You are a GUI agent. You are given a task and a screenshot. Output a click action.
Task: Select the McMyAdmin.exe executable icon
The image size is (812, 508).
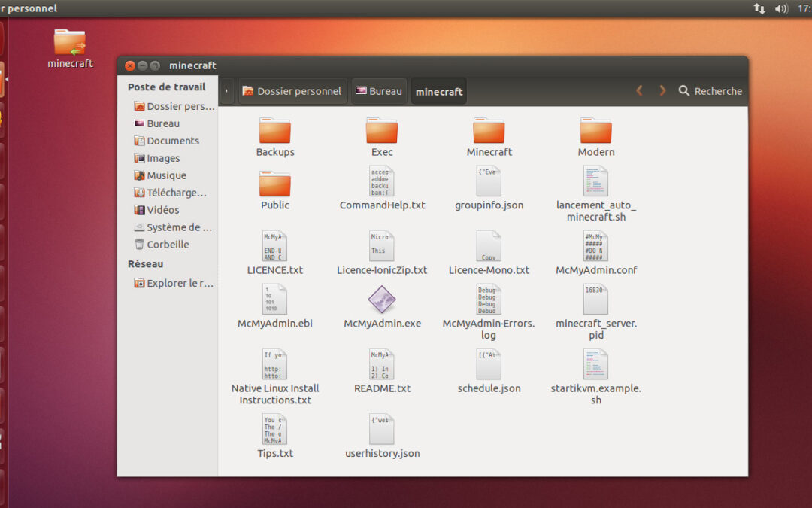click(382, 299)
